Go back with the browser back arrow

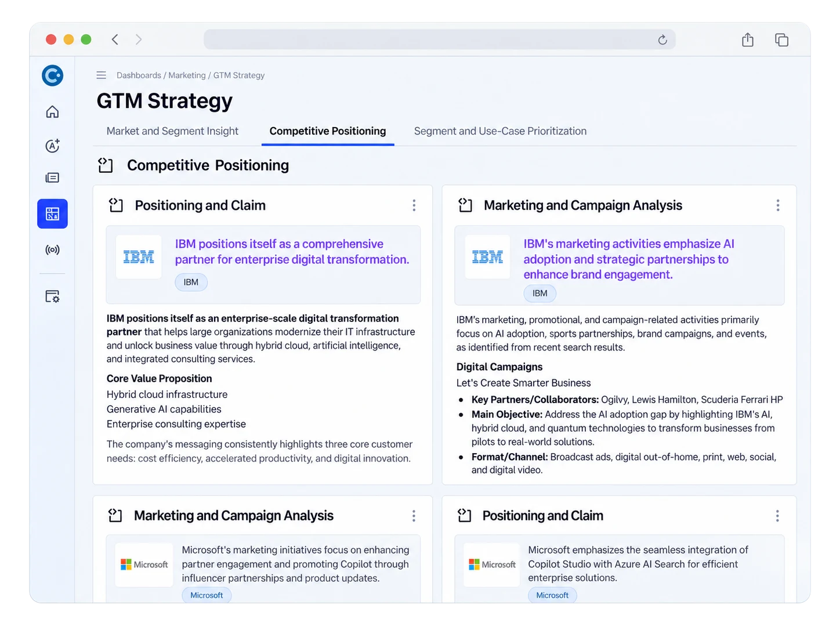click(x=115, y=39)
